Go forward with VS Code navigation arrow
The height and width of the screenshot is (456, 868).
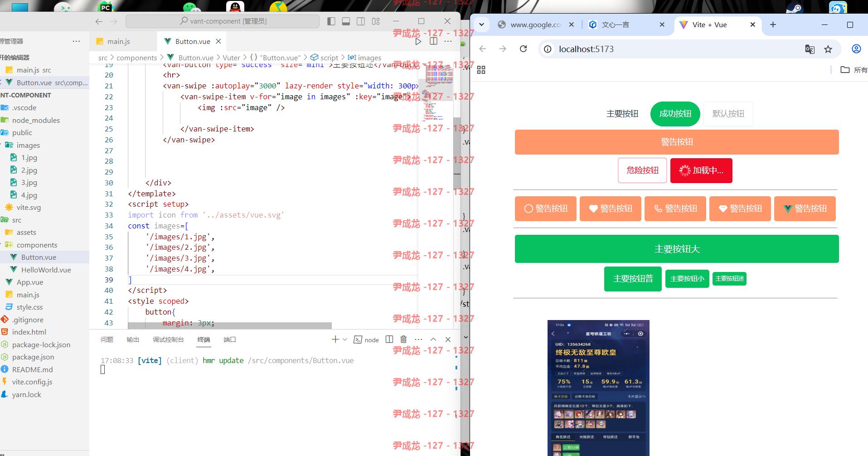114,21
